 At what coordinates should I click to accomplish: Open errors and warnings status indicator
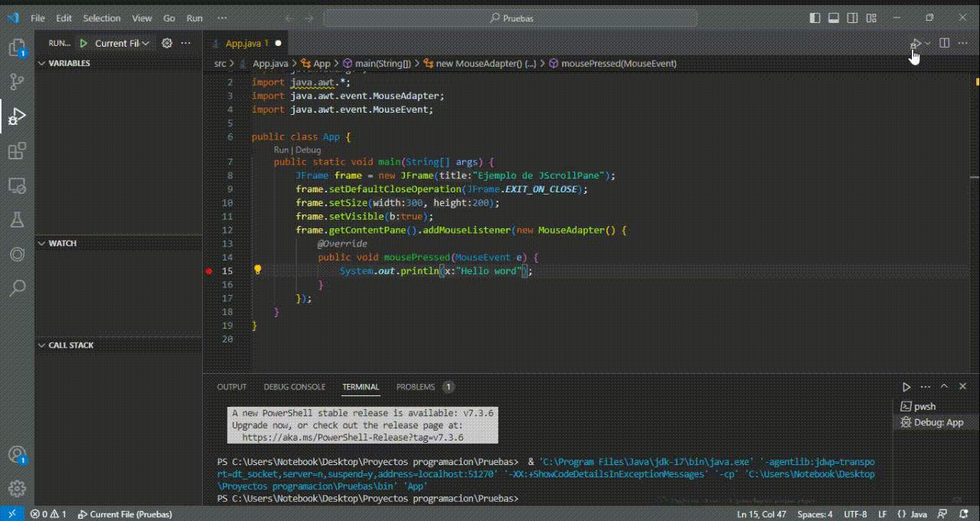pos(49,514)
